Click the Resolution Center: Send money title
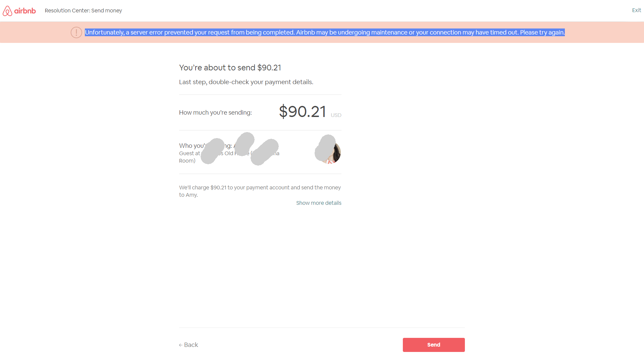Image resolution: width=644 pixels, height=362 pixels. click(83, 11)
